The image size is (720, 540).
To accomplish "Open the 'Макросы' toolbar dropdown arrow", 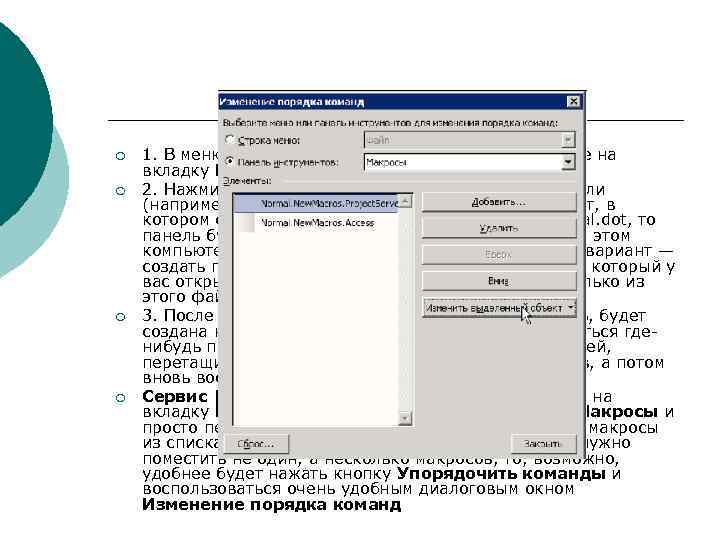I will tap(568, 162).
